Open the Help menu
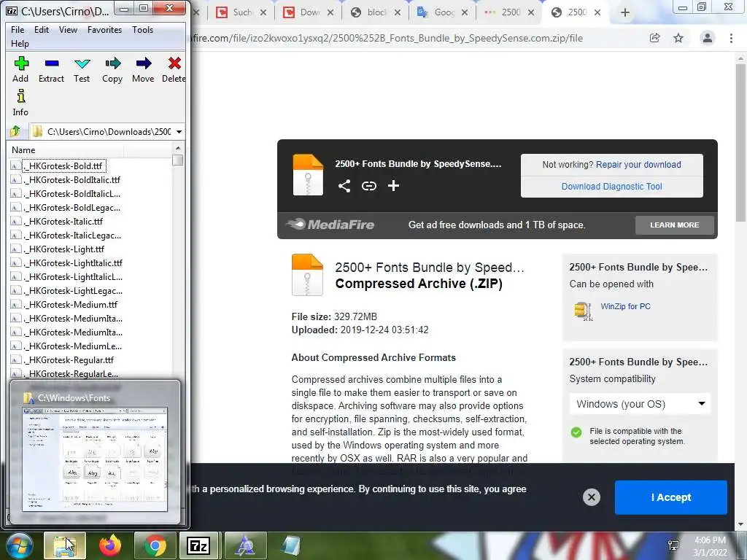The height and width of the screenshot is (560, 747). (20, 43)
